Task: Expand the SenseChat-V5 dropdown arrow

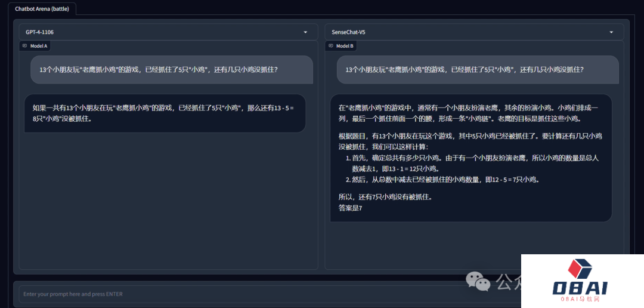Action: 611,32
